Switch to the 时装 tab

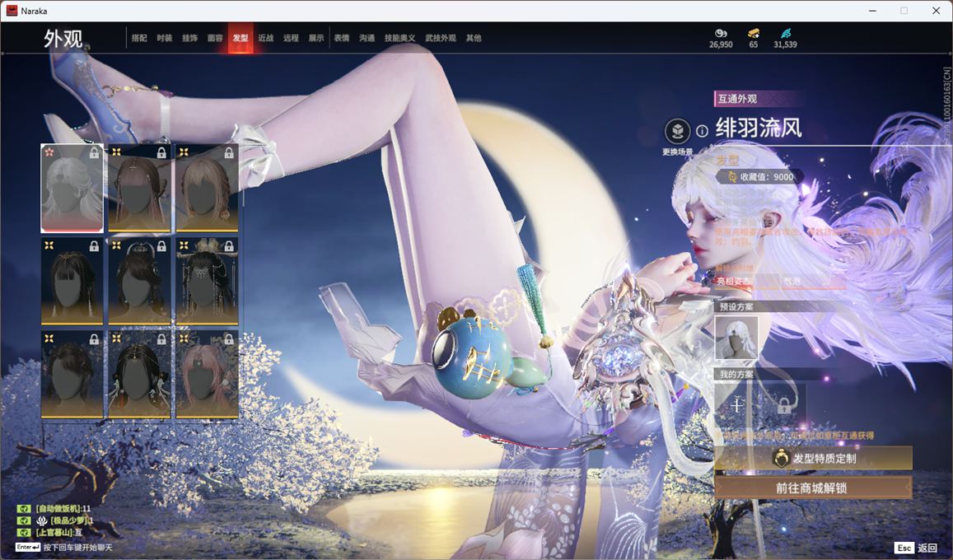pyautogui.click(x=164, y=38)
